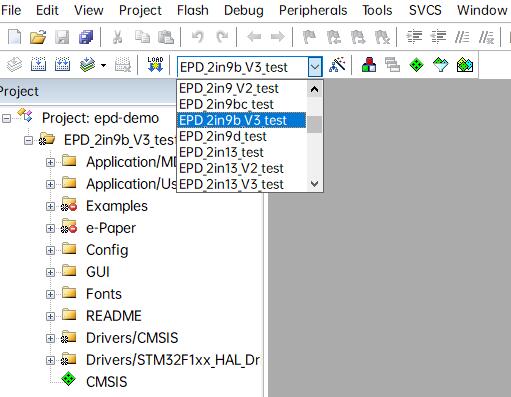Open the Project menu
511x397 pixels.
coord(140,10)
